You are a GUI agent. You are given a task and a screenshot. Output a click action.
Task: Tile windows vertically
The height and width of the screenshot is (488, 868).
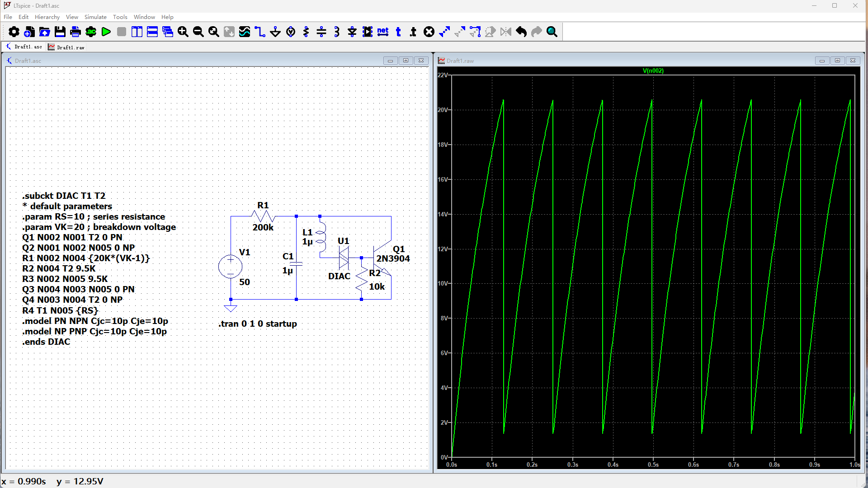click(x=137, y=32)
